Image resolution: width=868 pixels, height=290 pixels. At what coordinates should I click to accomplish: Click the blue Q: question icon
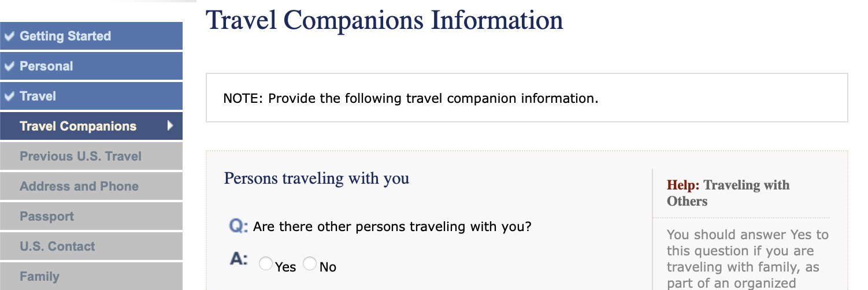pyautogui.click(x=239, y=226)
